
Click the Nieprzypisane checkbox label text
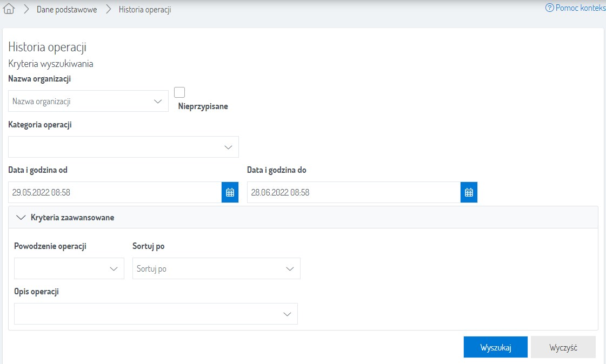(x=203, y=106)
